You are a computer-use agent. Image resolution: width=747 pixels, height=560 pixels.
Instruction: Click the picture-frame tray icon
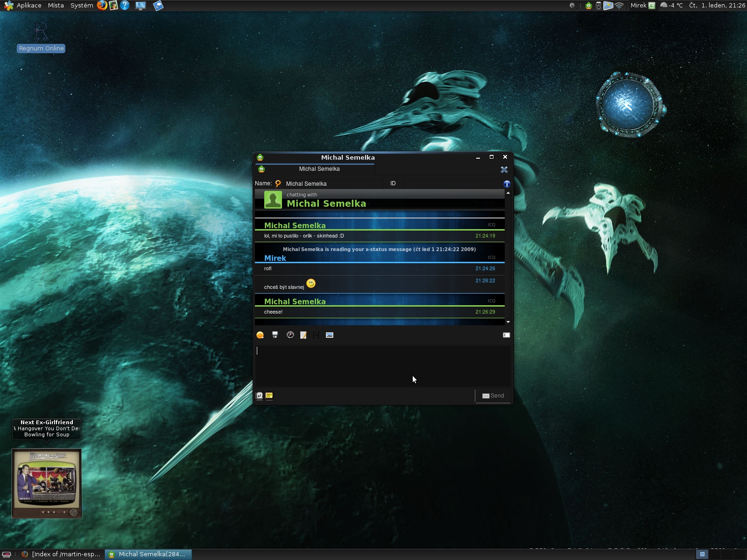pyautogui.click(x=608, y=6)
